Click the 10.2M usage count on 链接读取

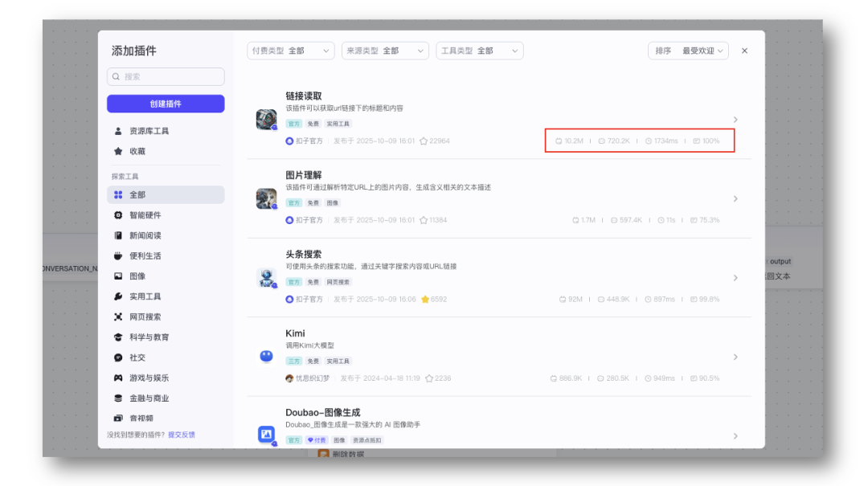(x=570, y=141)
